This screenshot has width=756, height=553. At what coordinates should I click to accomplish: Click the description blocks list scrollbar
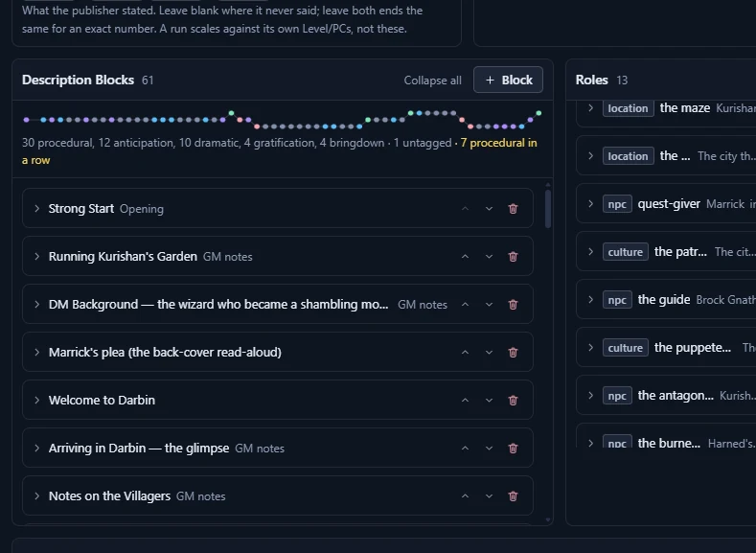tap(548, 209)
